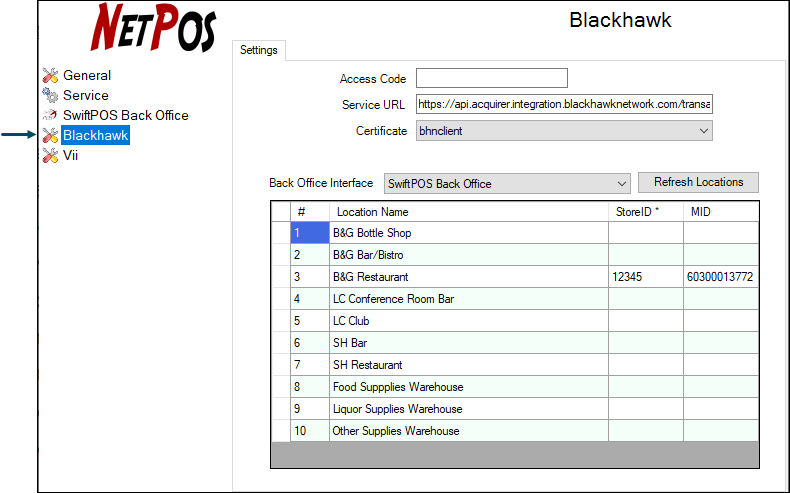The height and width of the screenshot is (493, 790).
Task: Select the B&G Bar/Bistro location cell
Action: click(469, 255)
